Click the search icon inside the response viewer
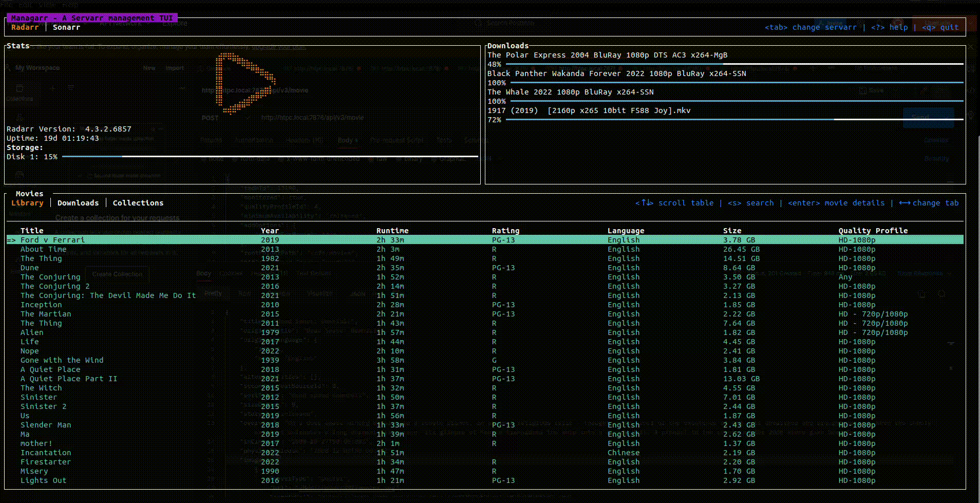Screen dimensions: 980x503 [941, 294]
